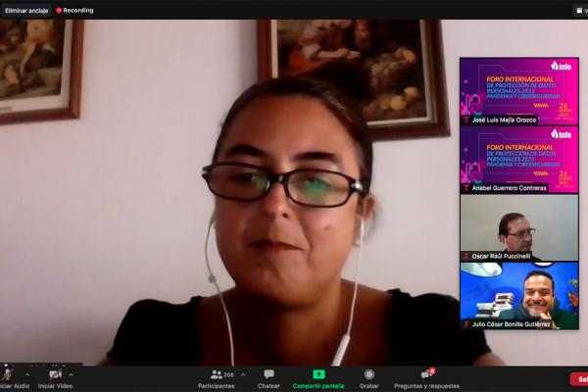Click the red Recording indicator
588x392 pixels.
(x=74, y=10)
